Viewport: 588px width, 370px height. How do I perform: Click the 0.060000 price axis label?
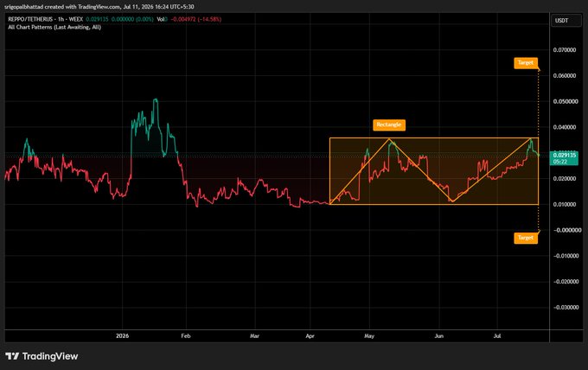pos(565,76)
